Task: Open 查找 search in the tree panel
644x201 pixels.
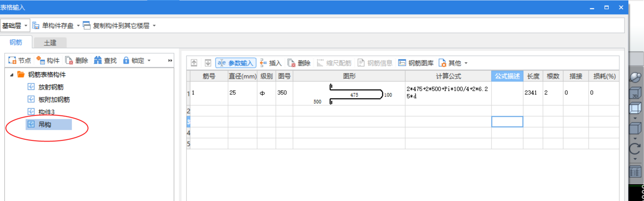Action: click(x=105, y=60)
